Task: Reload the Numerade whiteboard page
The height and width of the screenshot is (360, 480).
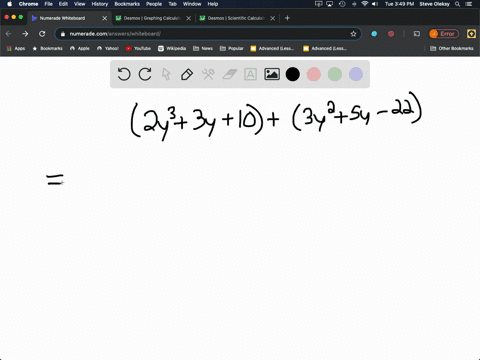Action: (x=42, y=34)
